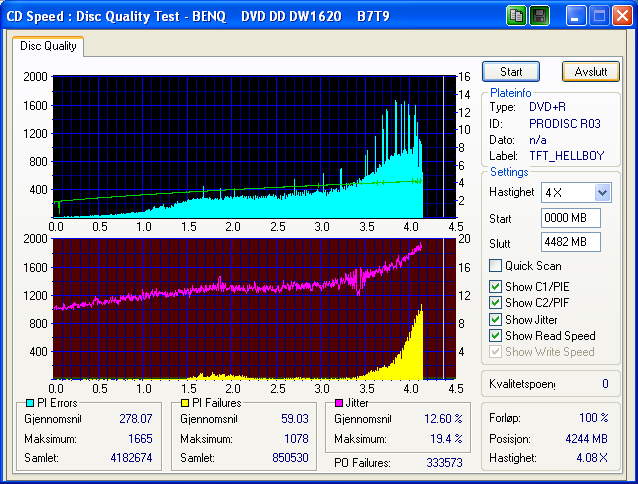This screenshot has height=484, width=638.
Task: Click the PRODISC R03 disc ID text
Action: 565,124
